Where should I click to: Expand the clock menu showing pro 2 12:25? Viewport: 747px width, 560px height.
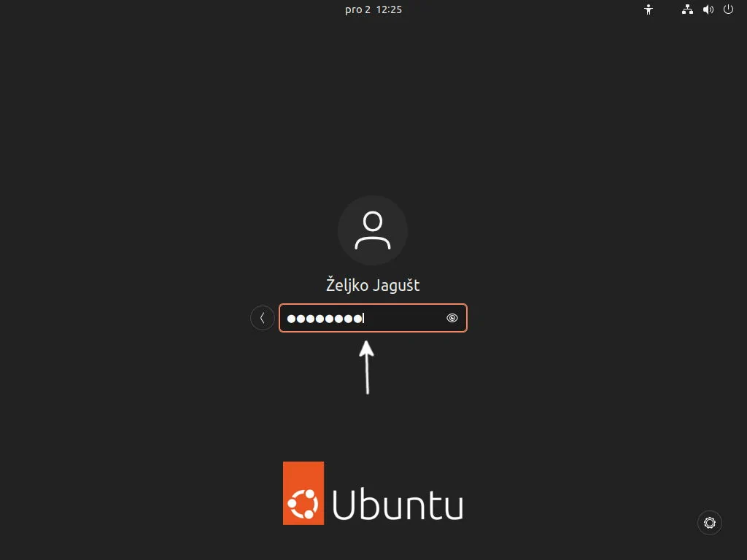(374, 9)
